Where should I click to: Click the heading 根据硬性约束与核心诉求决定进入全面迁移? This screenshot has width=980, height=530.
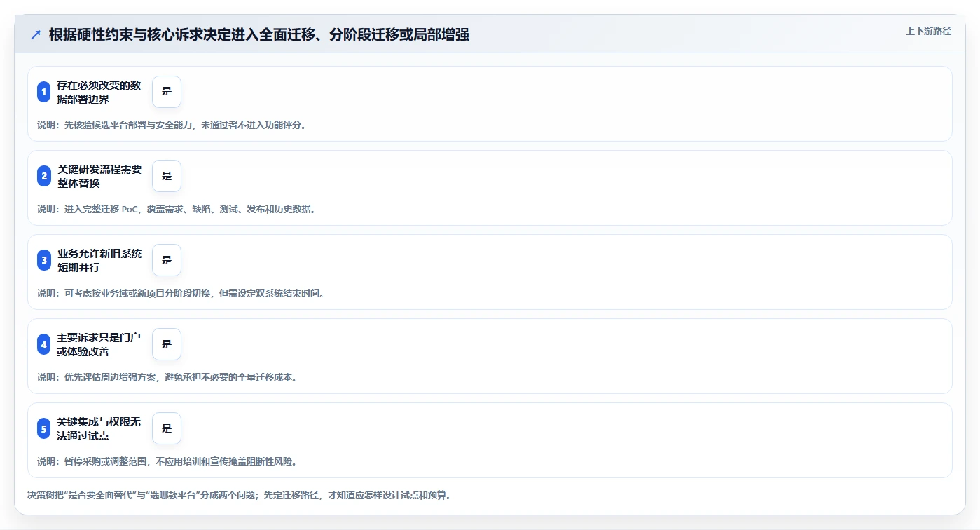point(259,35)
